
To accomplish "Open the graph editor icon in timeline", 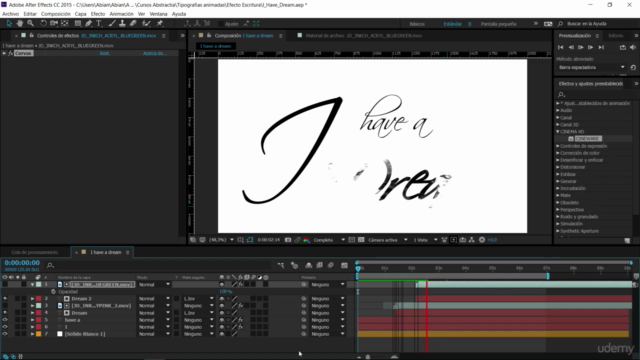I will pyautogui.click(x=344, y=265).
